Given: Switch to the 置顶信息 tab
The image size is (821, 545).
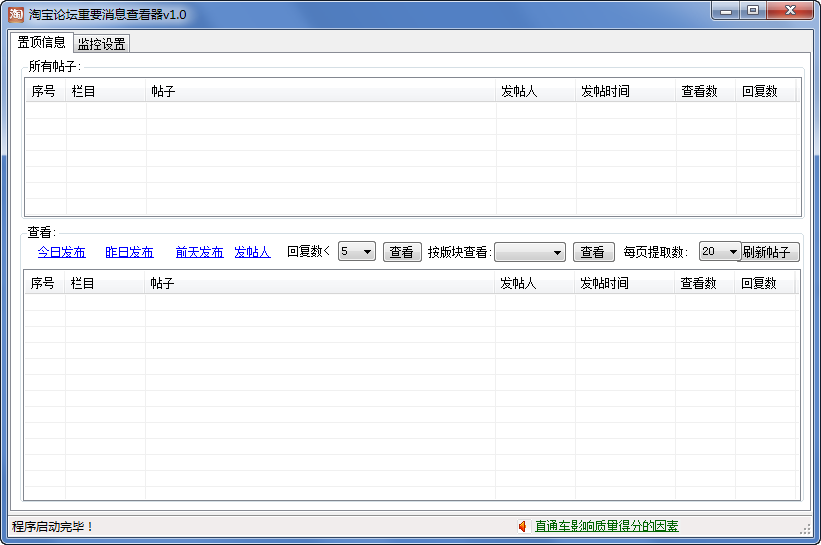Looking at the screenshot, I should point(41,42).
